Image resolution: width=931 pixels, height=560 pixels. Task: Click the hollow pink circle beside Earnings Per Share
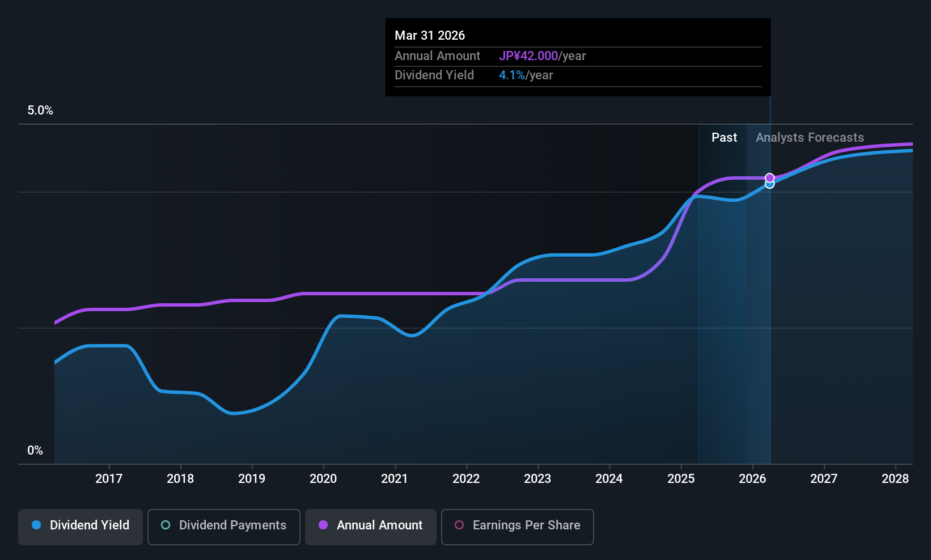(459, 525)
